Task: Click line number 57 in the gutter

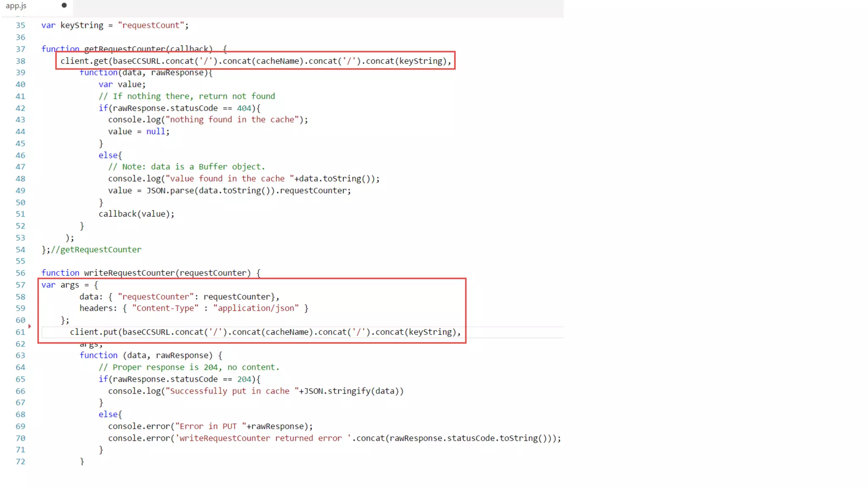Action: 20,285
